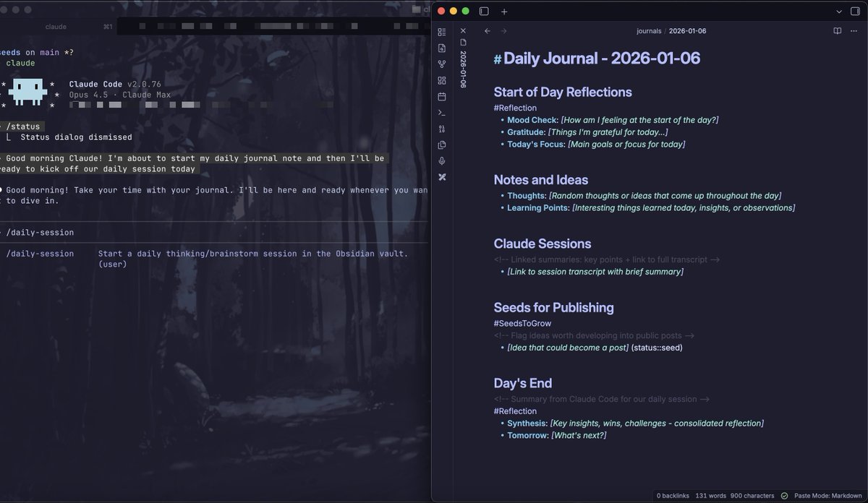Viewport: 868px width, 503px height.
Task: Click the Claude Code pixel mascot logo
Action: 30,92
